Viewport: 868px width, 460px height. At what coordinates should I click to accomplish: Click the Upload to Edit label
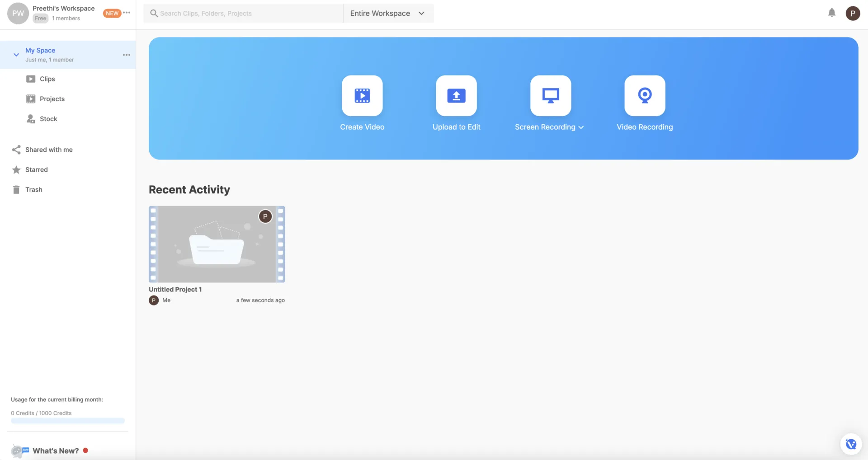456,127
